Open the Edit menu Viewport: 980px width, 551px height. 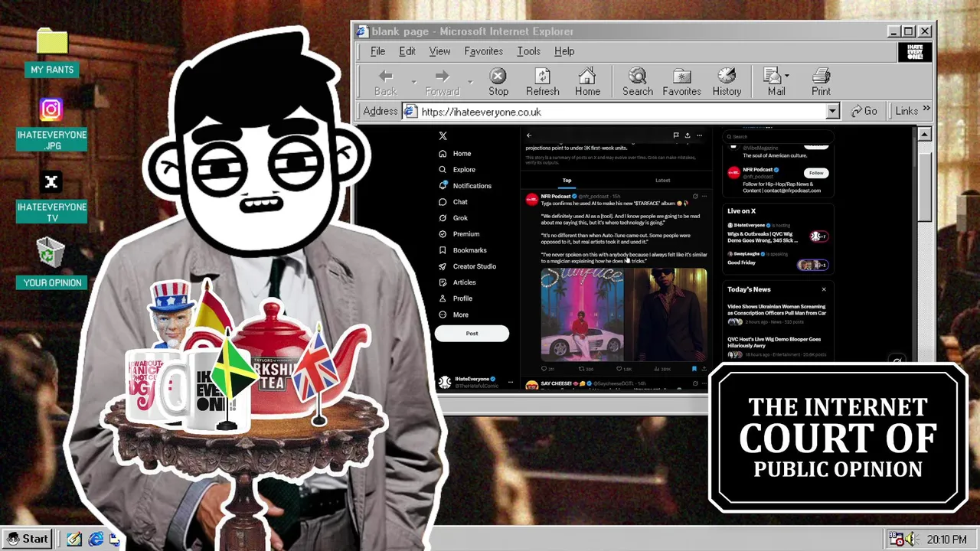407,51
